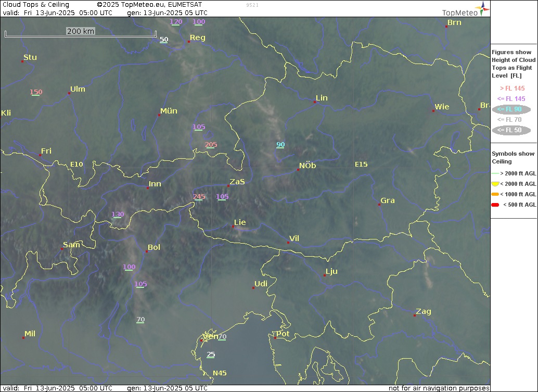Click the orange '< 1000 ft AGL' ceiling symbol
538x392 pixels.
pos(495,194)
